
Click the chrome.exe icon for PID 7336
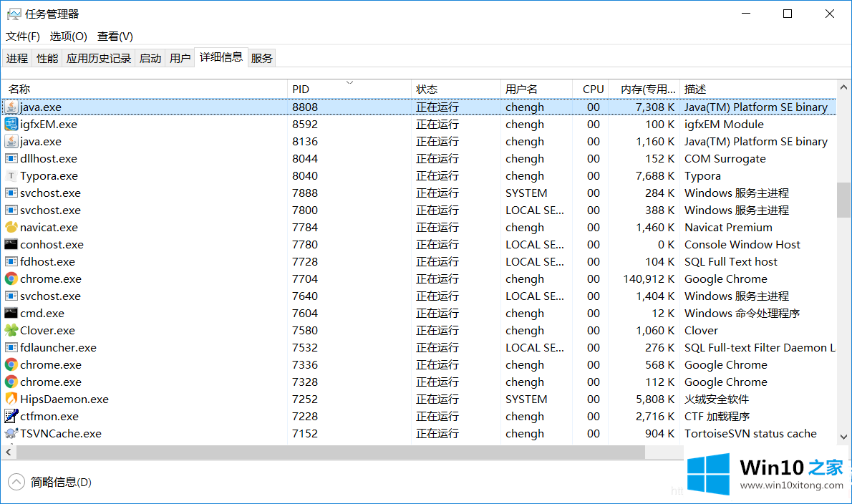point(11,364)
